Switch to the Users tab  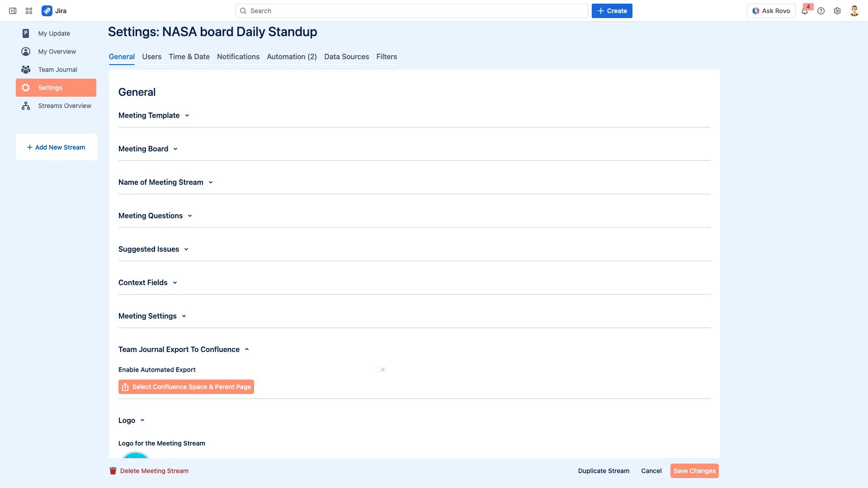151,56
